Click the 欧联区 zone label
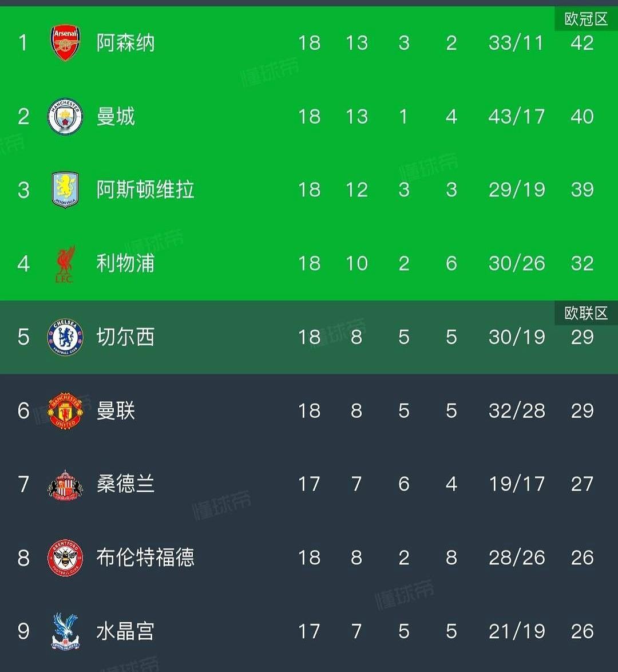Viewport: 618px width, 672px height. coord(585,313)
